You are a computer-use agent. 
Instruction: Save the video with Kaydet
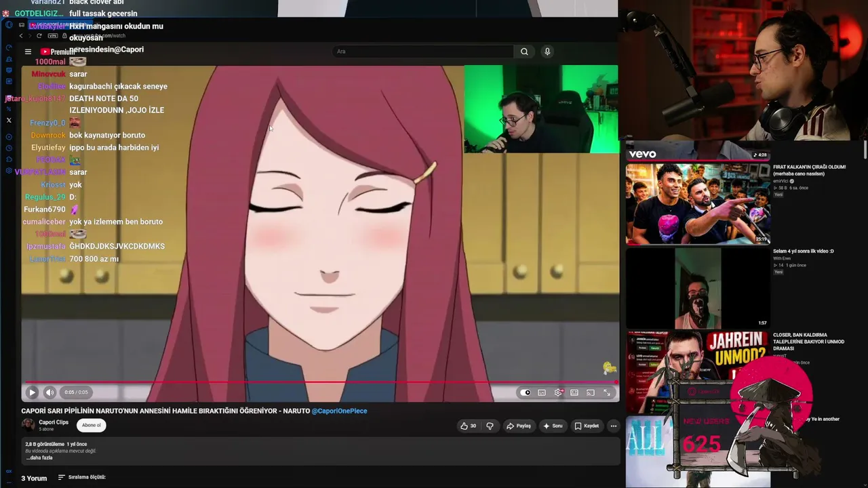587,426
